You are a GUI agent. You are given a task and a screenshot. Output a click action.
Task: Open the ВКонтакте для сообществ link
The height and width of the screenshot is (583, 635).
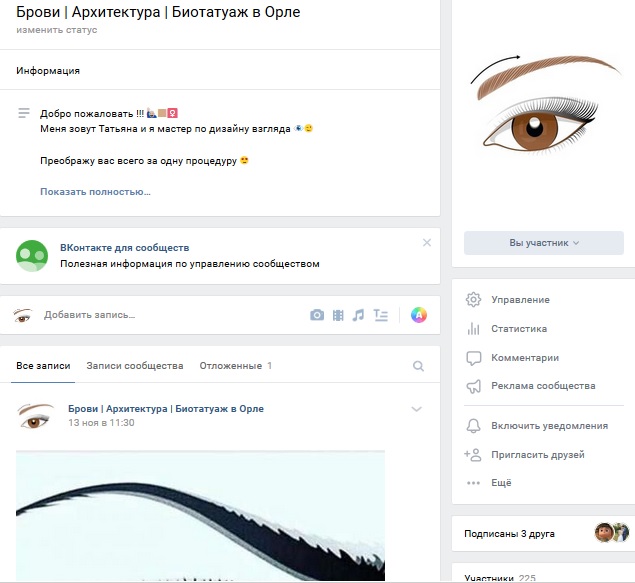pos(125,247)
